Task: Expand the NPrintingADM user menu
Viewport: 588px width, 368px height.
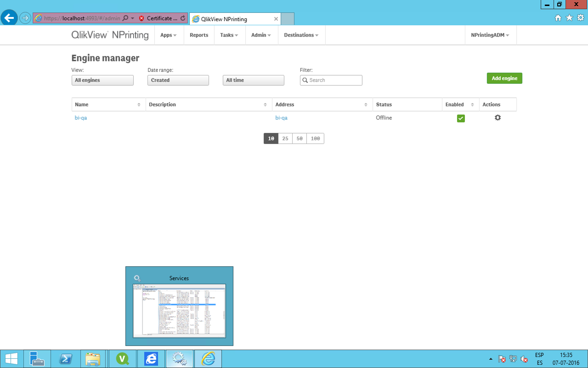Action: (x=490, y=35)
